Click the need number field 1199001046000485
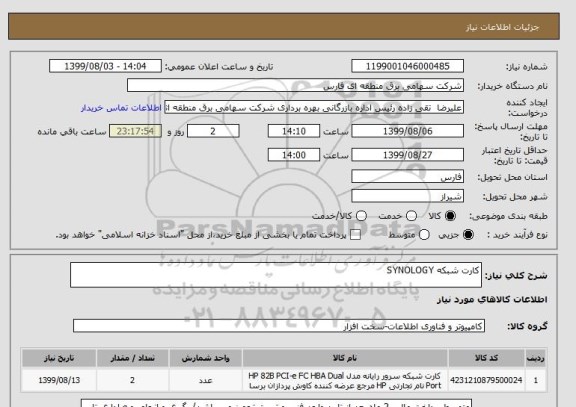 pyautogui.click(x=407, y=66)
